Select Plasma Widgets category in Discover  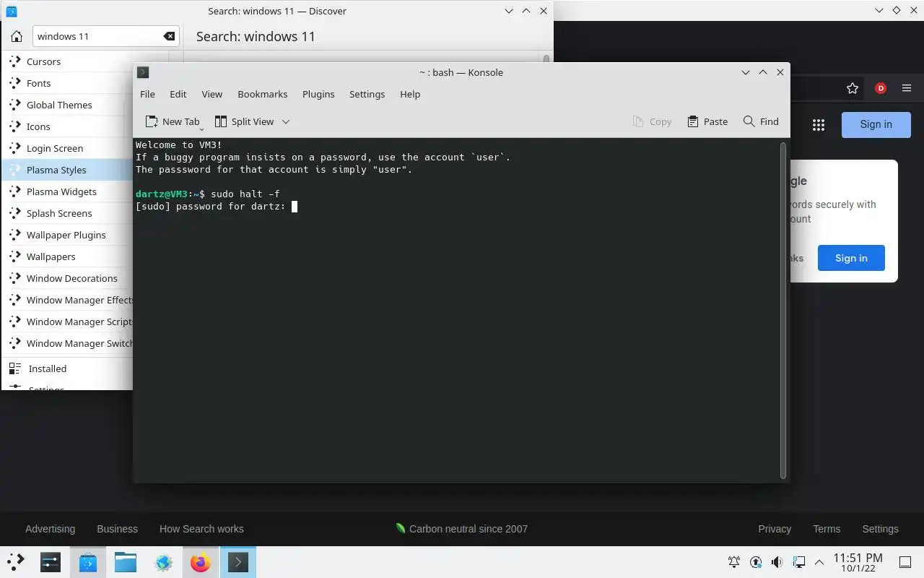click(68, 191)
